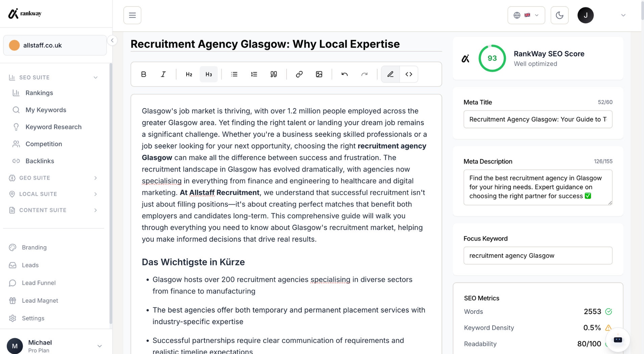Switch to HTML code view
Screen dimensions: 644x354
[409, 74]
